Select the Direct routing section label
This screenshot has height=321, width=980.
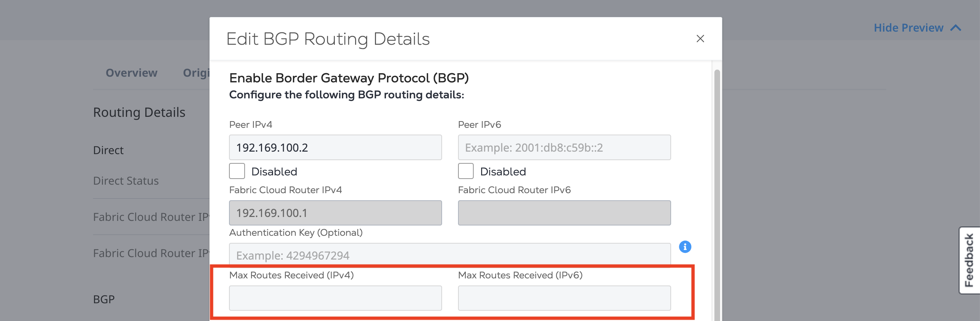point(108,150)
